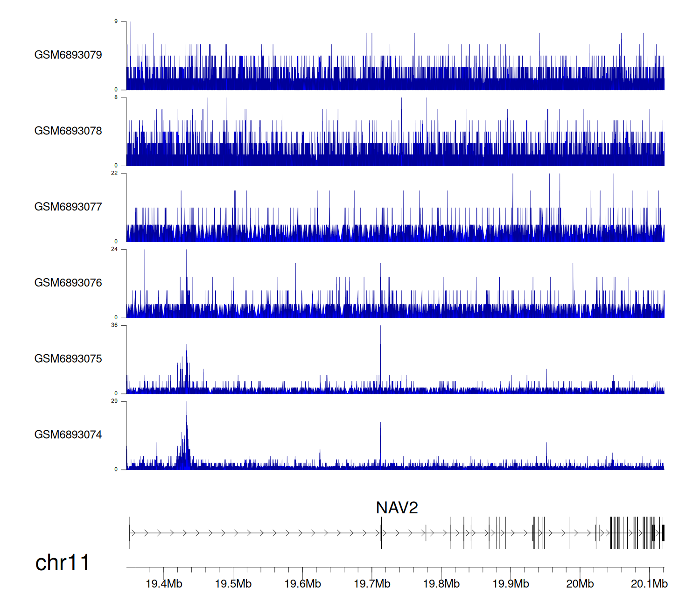Select the GSM6893076 track label

(68, 283)
